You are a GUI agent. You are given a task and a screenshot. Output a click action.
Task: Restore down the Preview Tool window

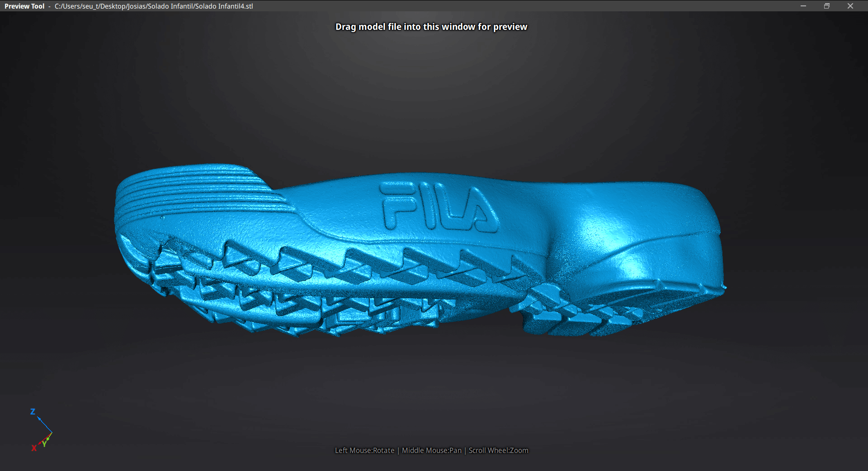[x=827, y=6]
